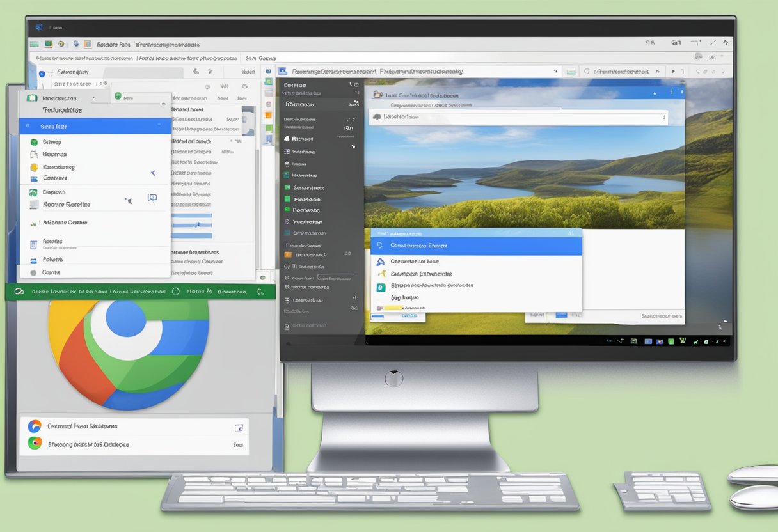The height and width of the screenshot is (532, 778).
Task: Open the arrow at right end of search field
Action: click(665, 118)
